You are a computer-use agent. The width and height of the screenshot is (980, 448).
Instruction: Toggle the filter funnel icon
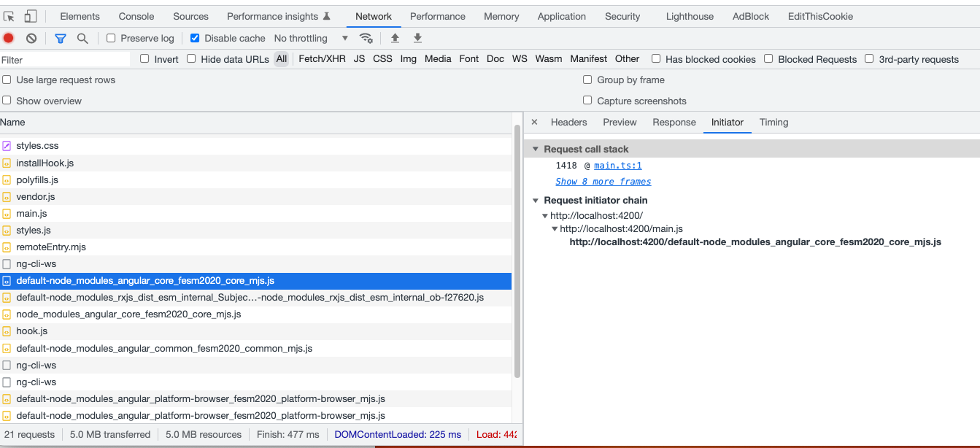[x=61, y=38]
